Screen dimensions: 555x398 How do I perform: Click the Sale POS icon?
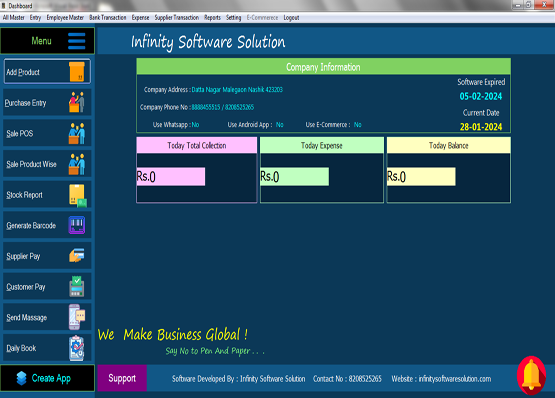(77, 133)
